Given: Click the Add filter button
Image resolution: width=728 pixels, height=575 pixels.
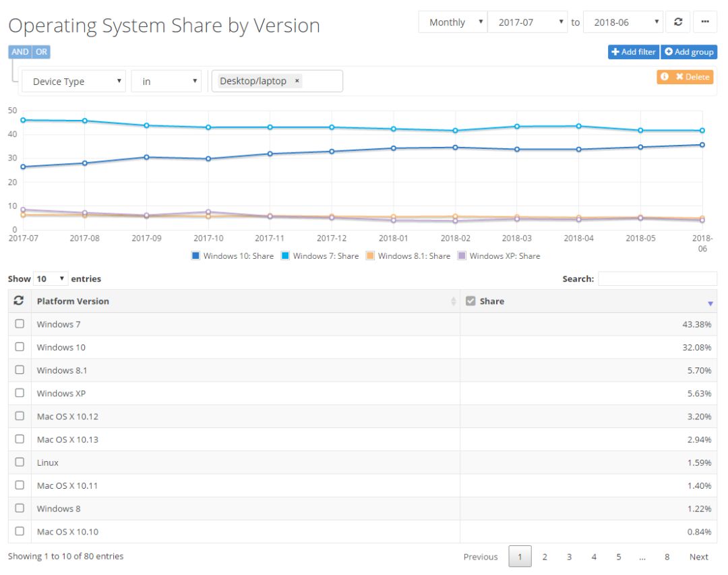Looking at the screenshot, I should pos(633,51).
